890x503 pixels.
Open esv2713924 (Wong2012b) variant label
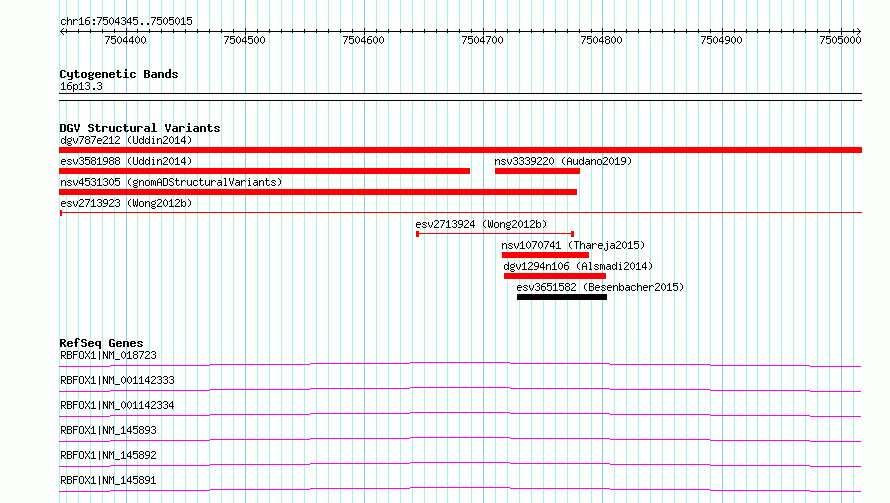(481, 224)
